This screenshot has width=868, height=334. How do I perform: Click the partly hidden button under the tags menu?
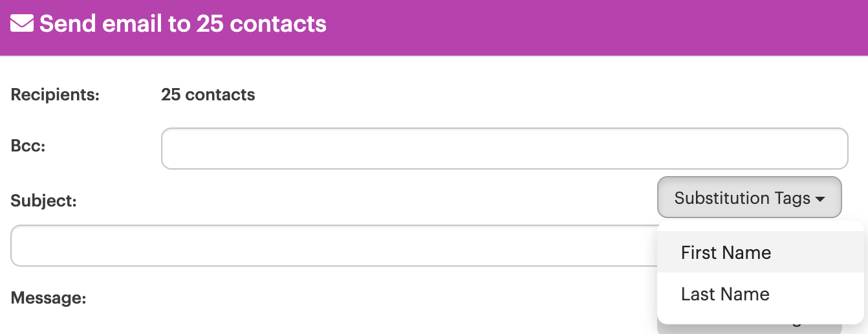pos(750,328)
